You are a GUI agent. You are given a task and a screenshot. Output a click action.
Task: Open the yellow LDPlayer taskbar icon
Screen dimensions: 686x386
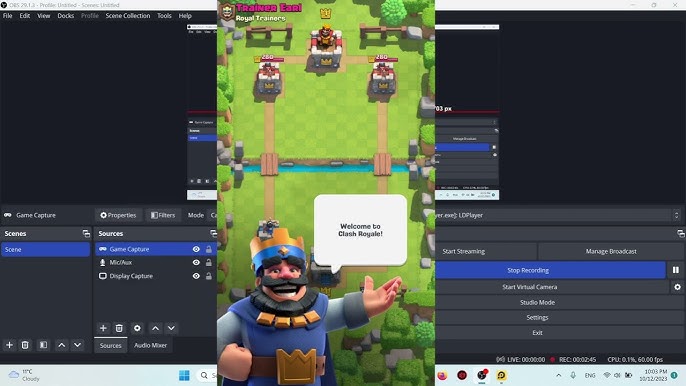(x=501, y=375)
